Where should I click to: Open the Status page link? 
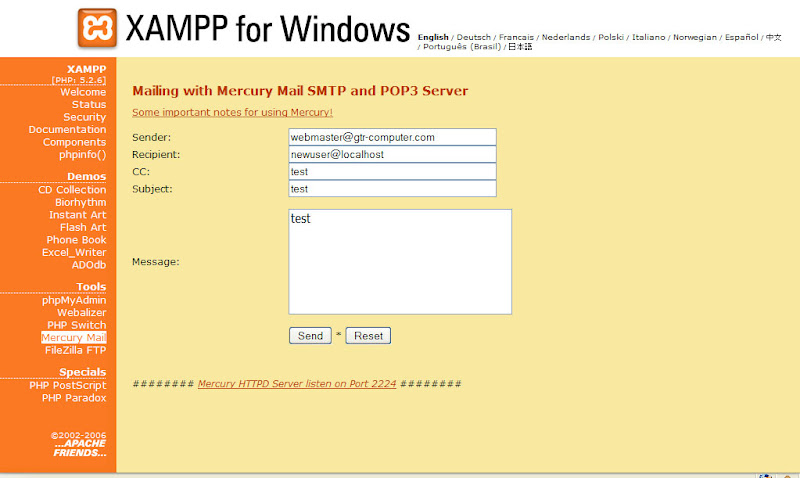[x=89, y=105]
